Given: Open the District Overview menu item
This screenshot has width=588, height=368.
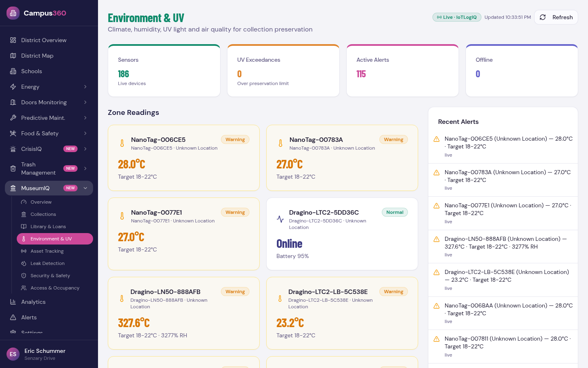Looking at the screenshot, I should 49,40.
